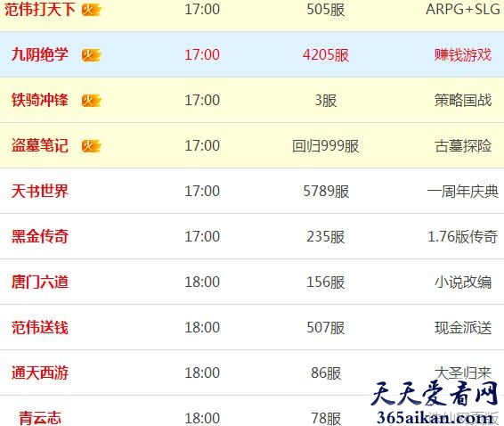Viewport: 504px width, 426px height.
Task: Click the 一周年庆典 label
Action: [463, 191]
